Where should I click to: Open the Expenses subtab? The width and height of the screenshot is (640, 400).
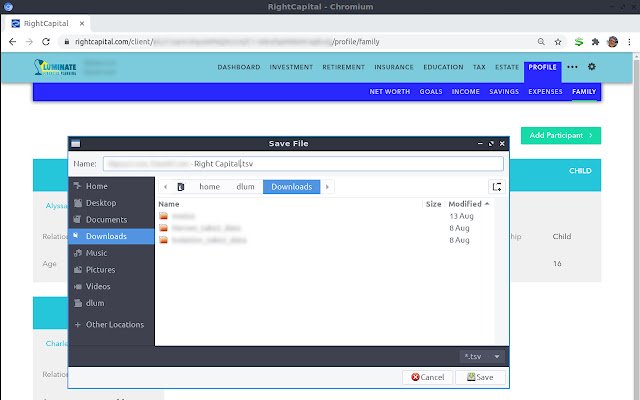click(x=545, y=92)
